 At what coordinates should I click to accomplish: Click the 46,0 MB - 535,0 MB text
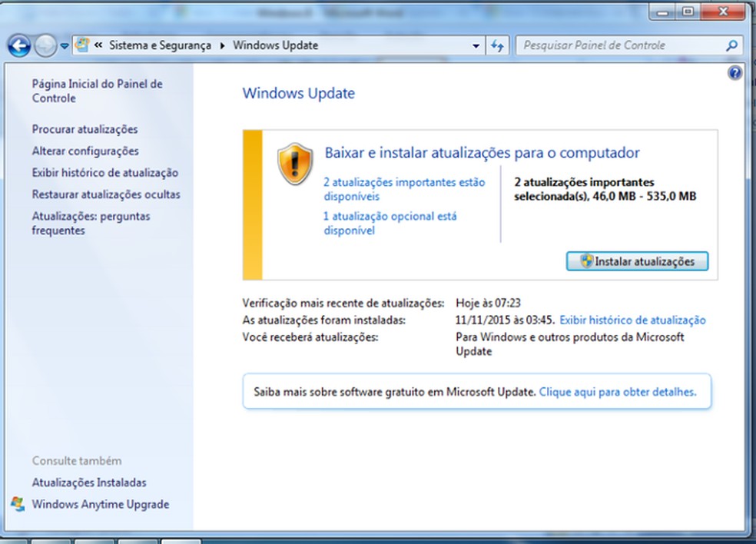click(645, 196)
